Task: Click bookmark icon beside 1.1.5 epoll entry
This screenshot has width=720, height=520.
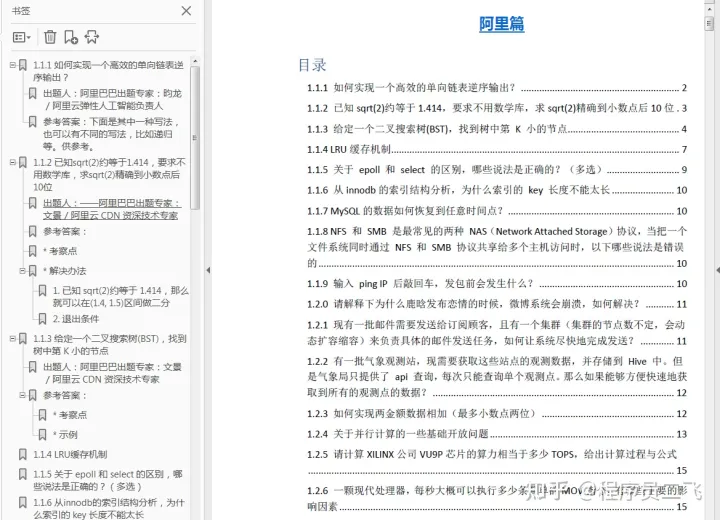Action: (x=22, y=474)
